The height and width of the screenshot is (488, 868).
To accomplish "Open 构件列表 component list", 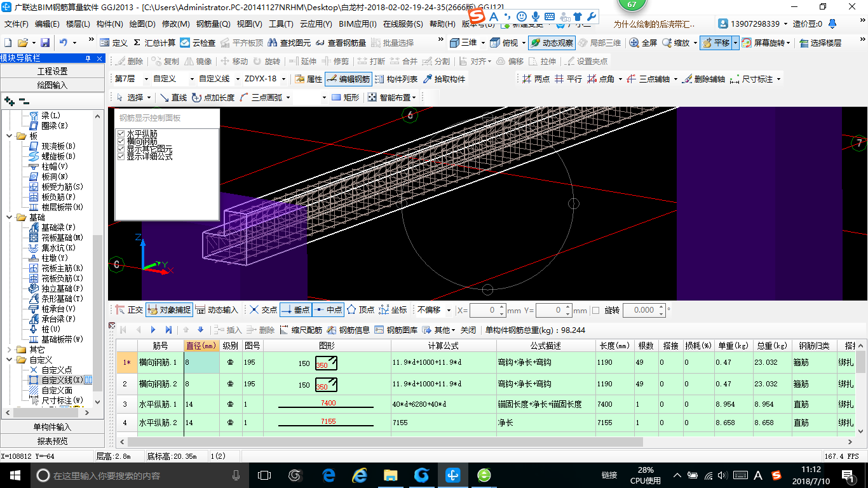I will [396, 79].
